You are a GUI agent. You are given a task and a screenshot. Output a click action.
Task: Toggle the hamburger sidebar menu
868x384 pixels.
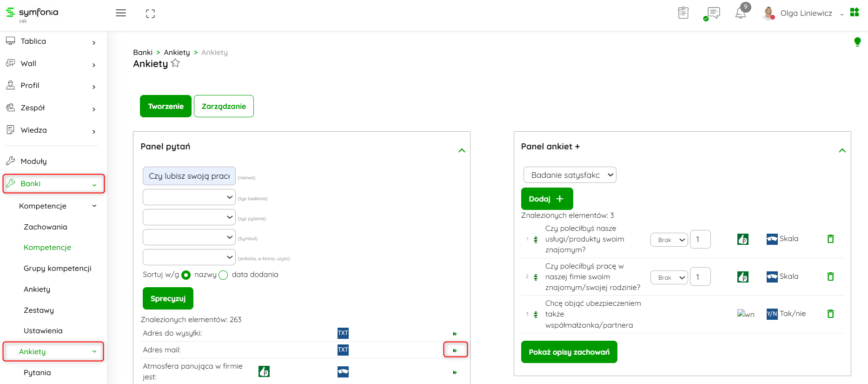click(x=121, y=13)
